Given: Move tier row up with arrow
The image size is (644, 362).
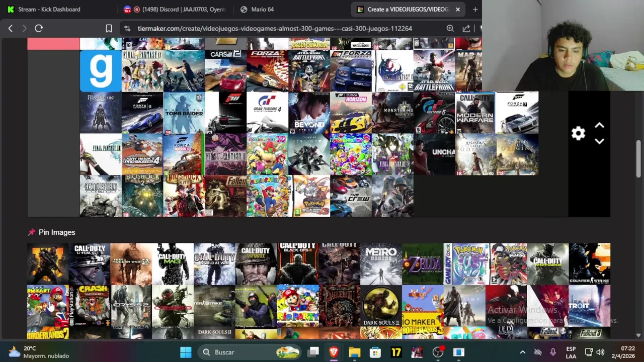Looking at the screenshot, I should [x=599, y=125].
